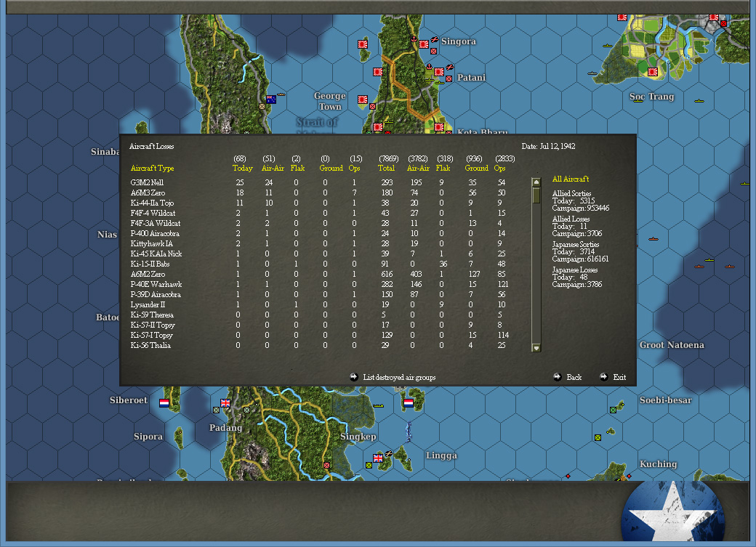Viewport: 756px width, 547px height.
Task: Exit the Aircraft Losses window
Action: pos(613,377)
